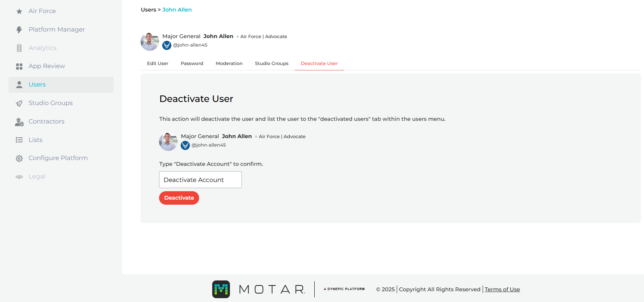
Task: Focus the Deactivate Account confirmation field
Action: (x=200, y=180)
